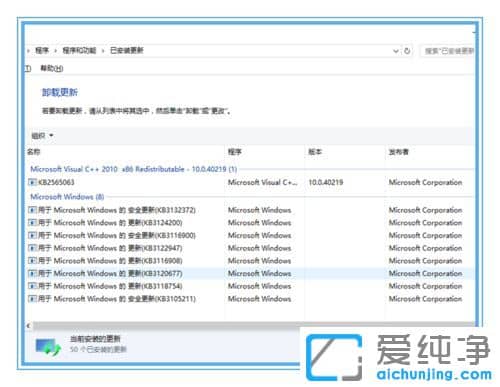Click the update icon beside KB3116900
This screenshot has width=500, height=387.
point(32,235)
